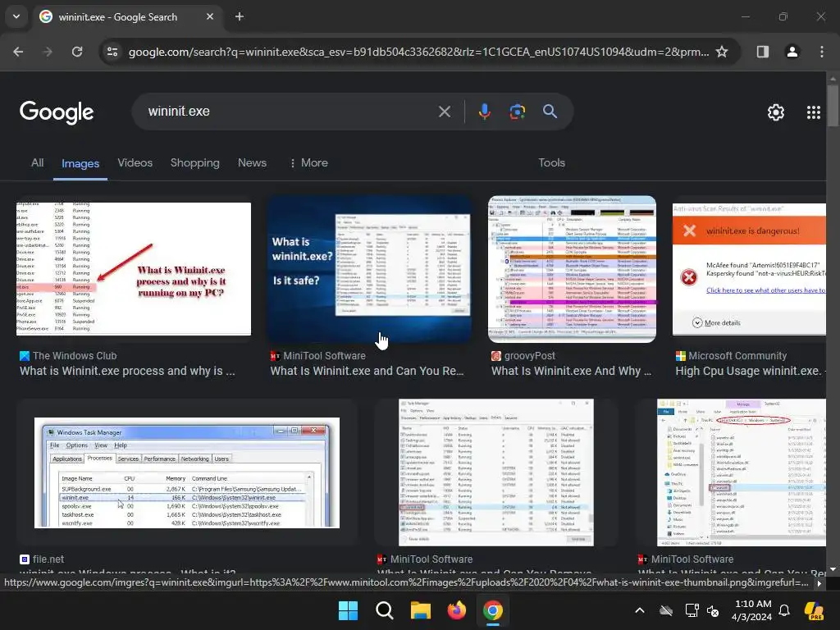Viewport: 840px width, 630px height.
Task: Click the scrollbar down arrow
Action: (x=833, y=569)
